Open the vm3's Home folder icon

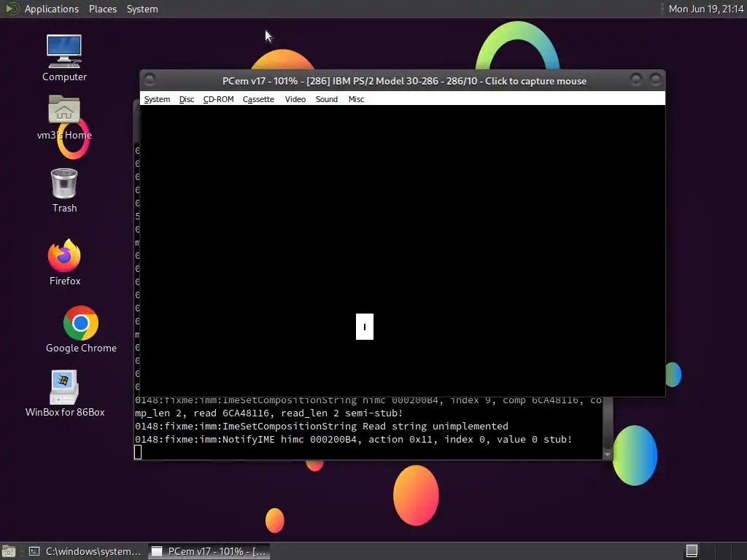point(64,117)
